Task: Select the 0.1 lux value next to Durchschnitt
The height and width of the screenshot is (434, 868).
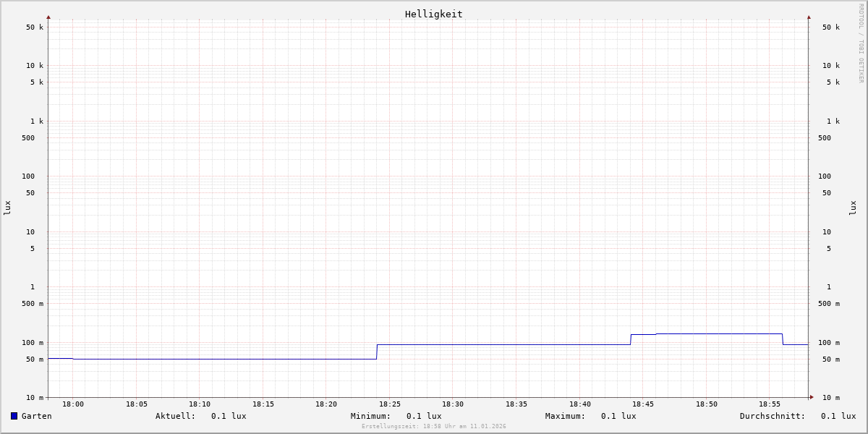Action: coord(838,416)
